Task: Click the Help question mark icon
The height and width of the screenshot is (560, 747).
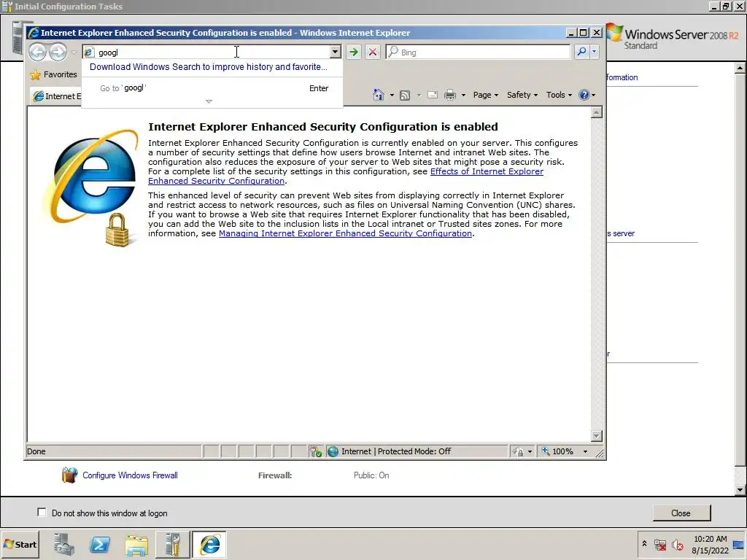Action: (584, 95)
